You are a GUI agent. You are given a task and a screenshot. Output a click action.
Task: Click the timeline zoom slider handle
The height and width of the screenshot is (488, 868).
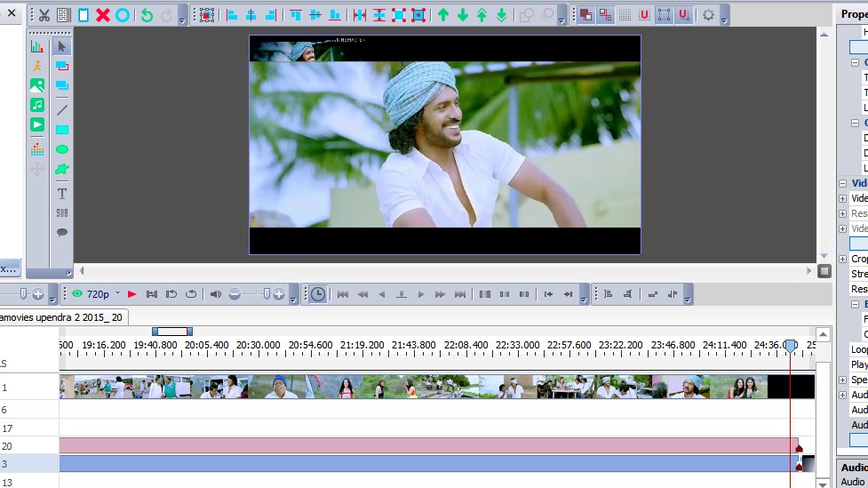coord(23,293)
